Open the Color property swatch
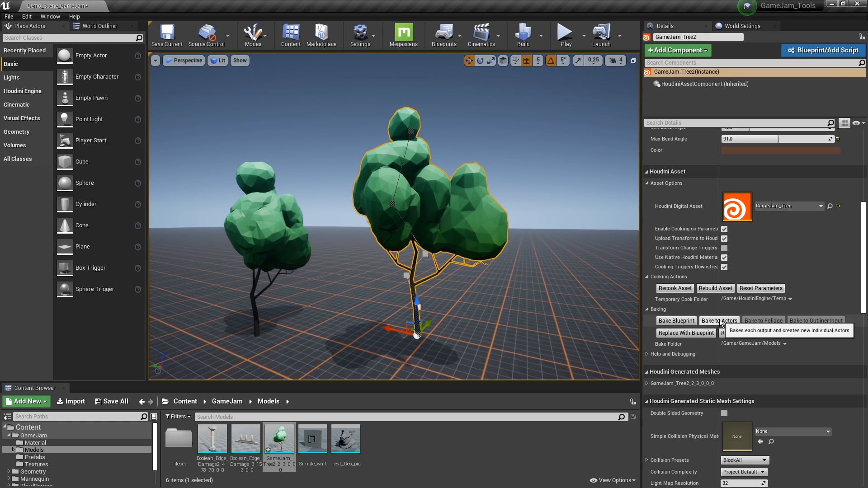 [781, 150]
